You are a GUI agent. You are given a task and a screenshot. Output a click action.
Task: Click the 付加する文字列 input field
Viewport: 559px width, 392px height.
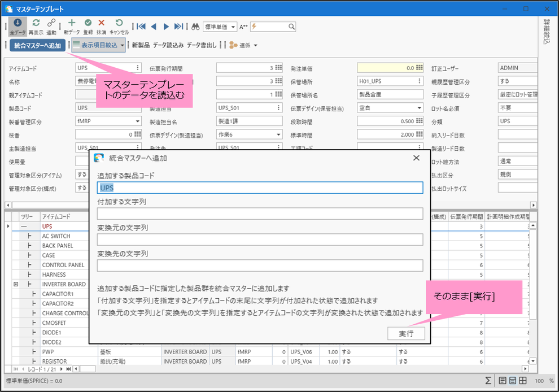(260, 214)
